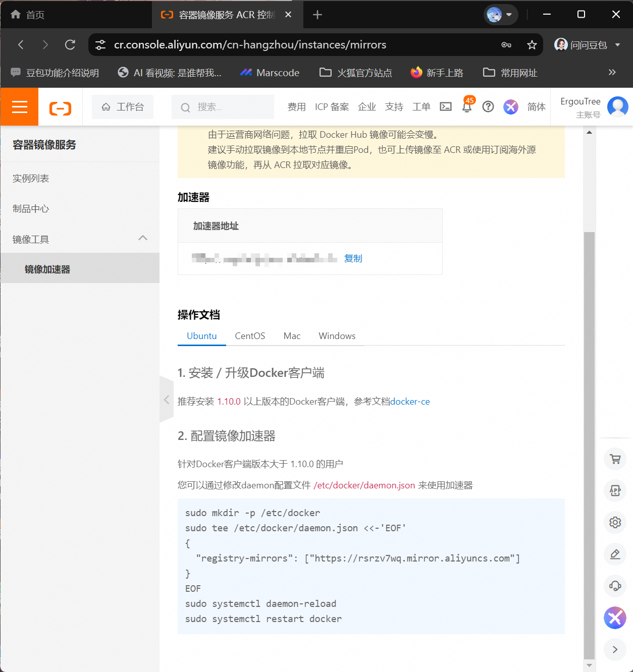This screenshot has width=633, height=672.
Task: Click the purple X assistant icon in header
Action: click(511, 107)
